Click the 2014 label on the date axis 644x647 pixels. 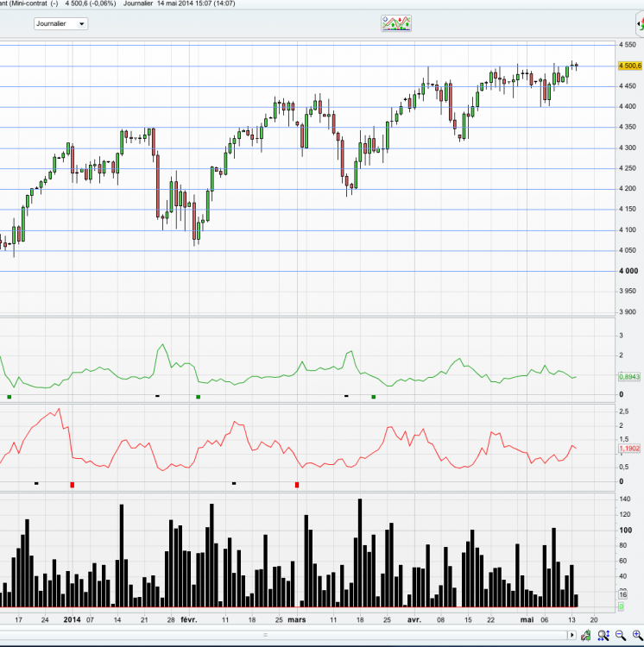point(72,619)
